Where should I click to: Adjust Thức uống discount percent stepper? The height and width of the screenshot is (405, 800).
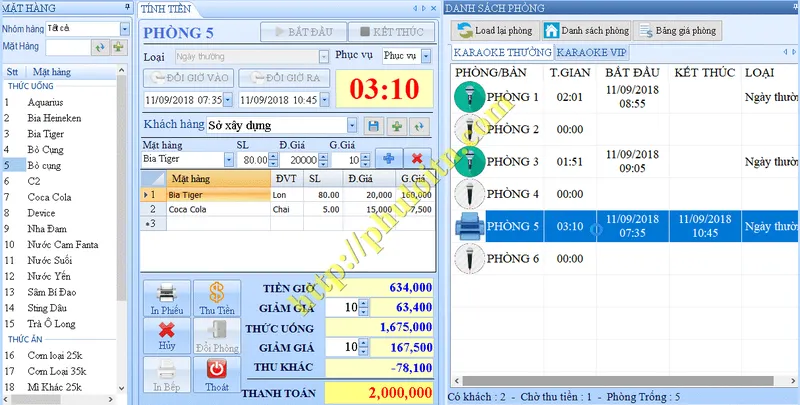(363, 348)
